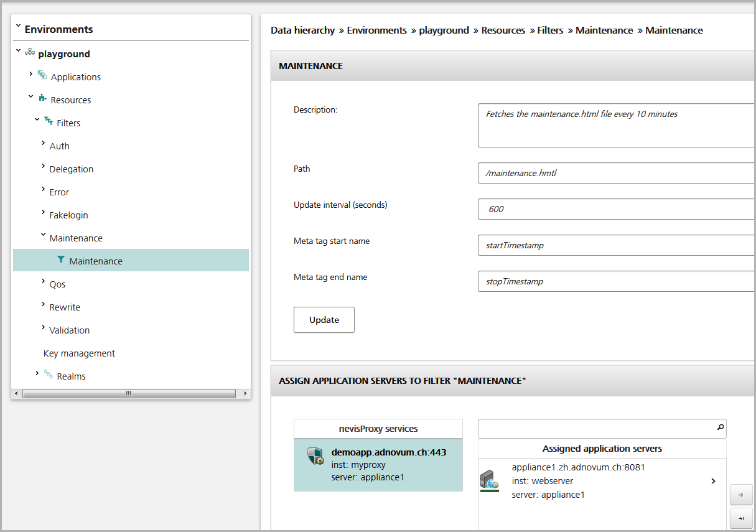
Task: Go to Data hierarchy breadcrumb
Action: pos(303,30)
